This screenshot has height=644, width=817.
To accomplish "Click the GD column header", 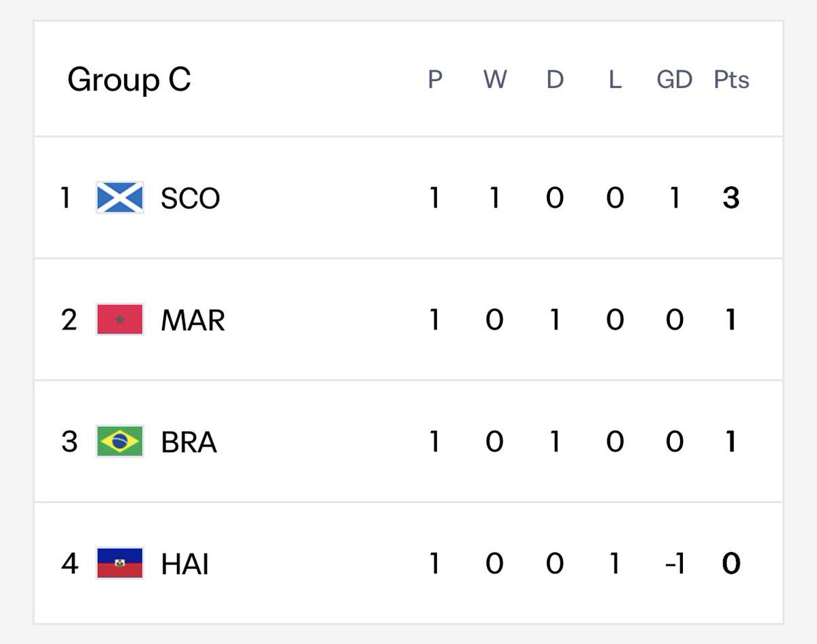I will click(674, 80).
